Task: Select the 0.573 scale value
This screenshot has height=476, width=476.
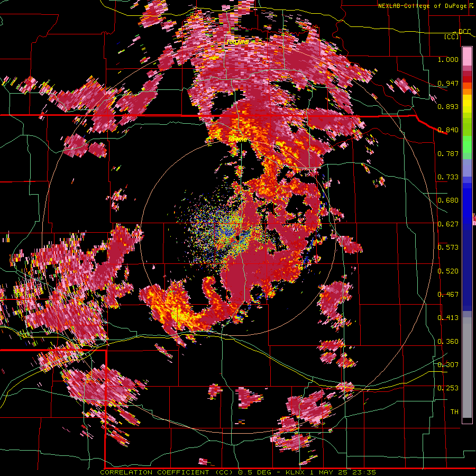Action: point(448,248)
